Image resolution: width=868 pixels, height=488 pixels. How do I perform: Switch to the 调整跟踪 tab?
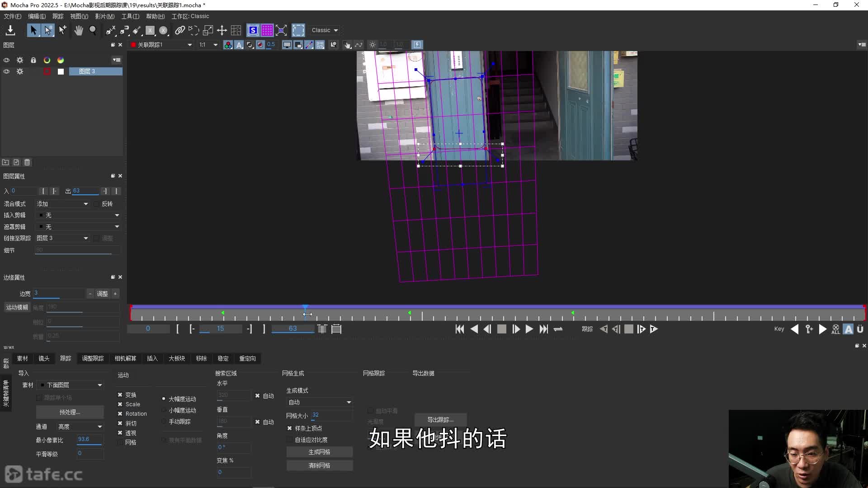click(93, 358)
